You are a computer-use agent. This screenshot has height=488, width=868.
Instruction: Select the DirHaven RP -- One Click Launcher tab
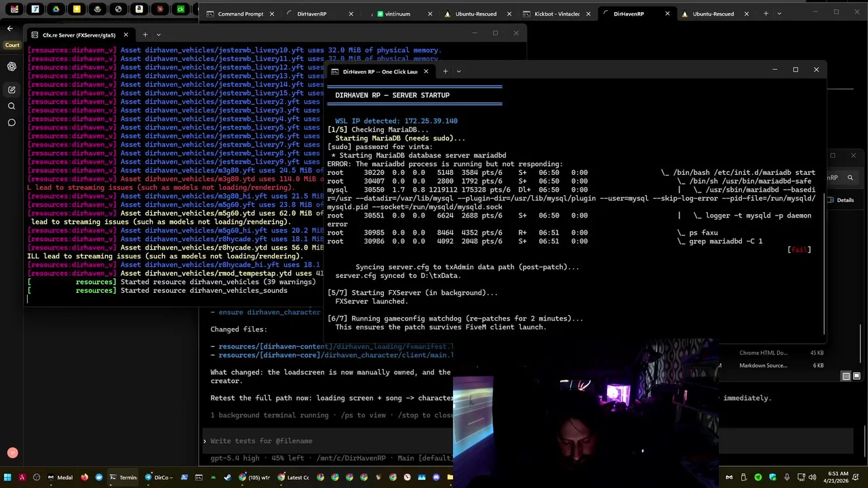[380, 71]
